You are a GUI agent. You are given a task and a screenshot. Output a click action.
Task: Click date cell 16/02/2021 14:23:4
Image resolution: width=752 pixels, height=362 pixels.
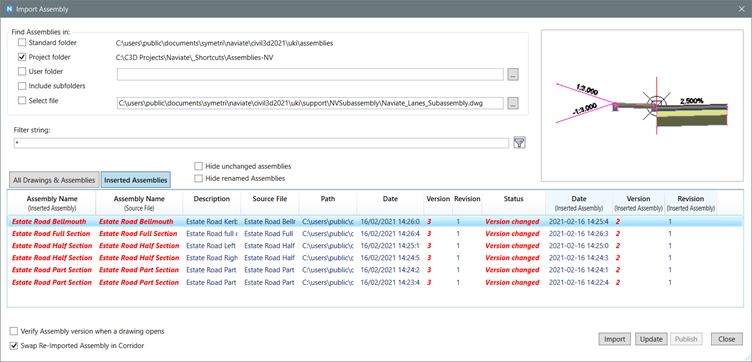pos(390,282)
